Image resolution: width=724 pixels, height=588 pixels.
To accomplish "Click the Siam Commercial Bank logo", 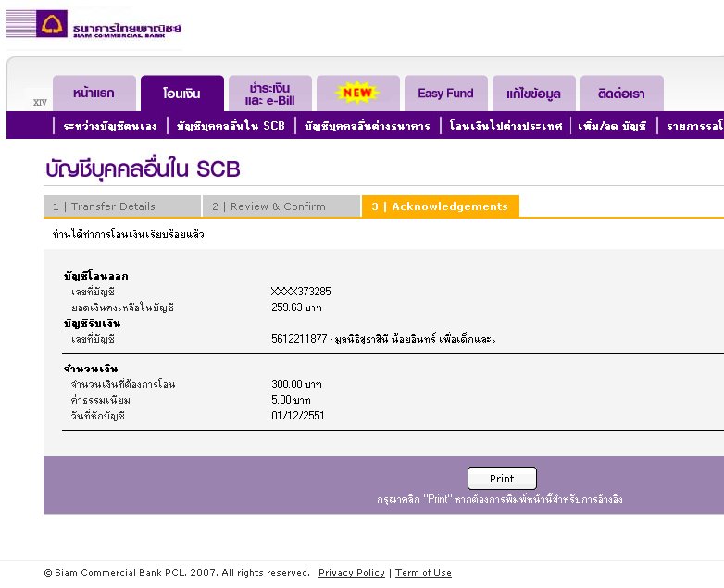I will (x=94, y=24).
